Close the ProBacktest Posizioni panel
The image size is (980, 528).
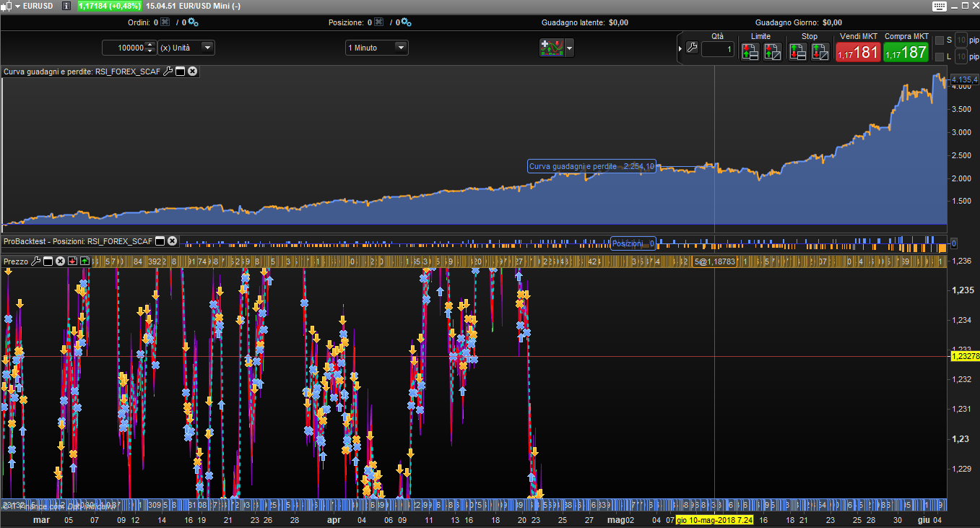tap(172, 241)
